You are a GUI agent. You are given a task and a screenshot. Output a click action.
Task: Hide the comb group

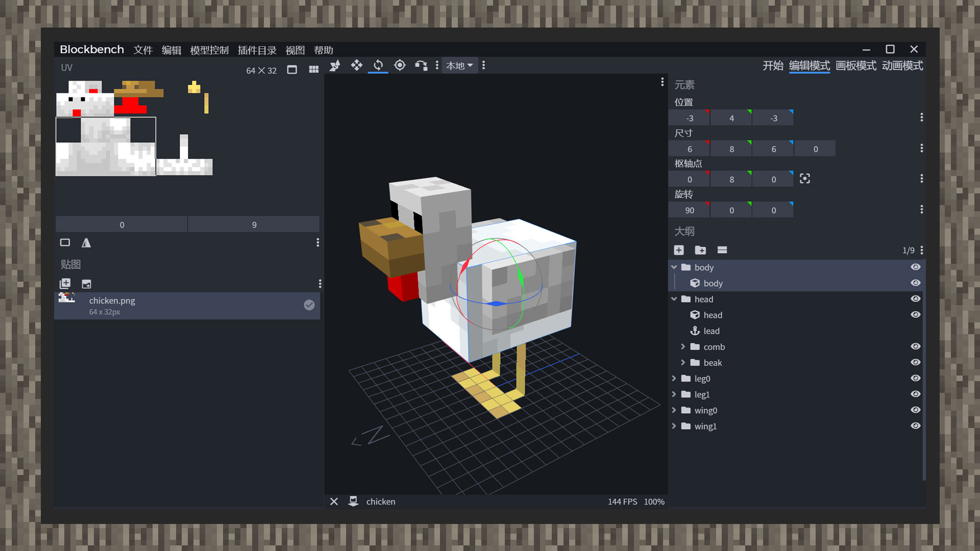click(916, 346)
